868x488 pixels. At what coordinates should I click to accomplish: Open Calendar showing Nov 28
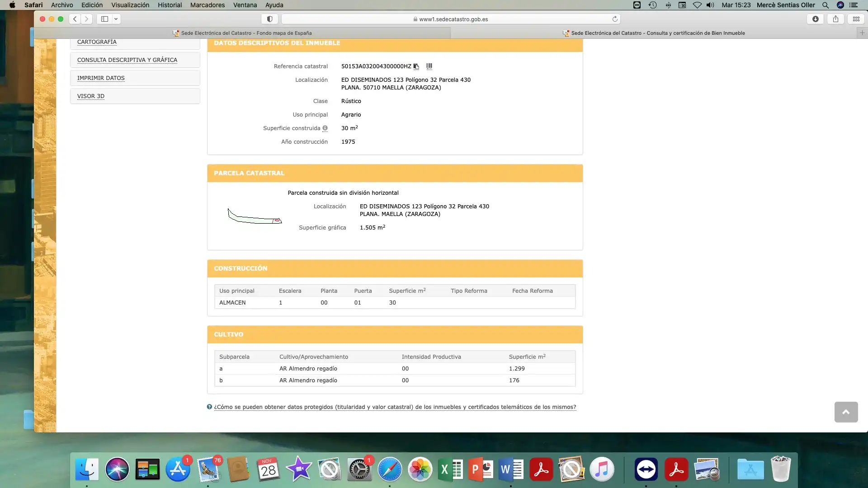[x=269, y=469]
